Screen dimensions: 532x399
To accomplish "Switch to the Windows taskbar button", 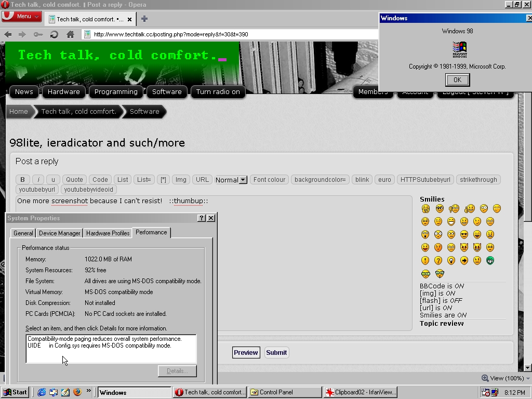I will [x=135, y=393].
